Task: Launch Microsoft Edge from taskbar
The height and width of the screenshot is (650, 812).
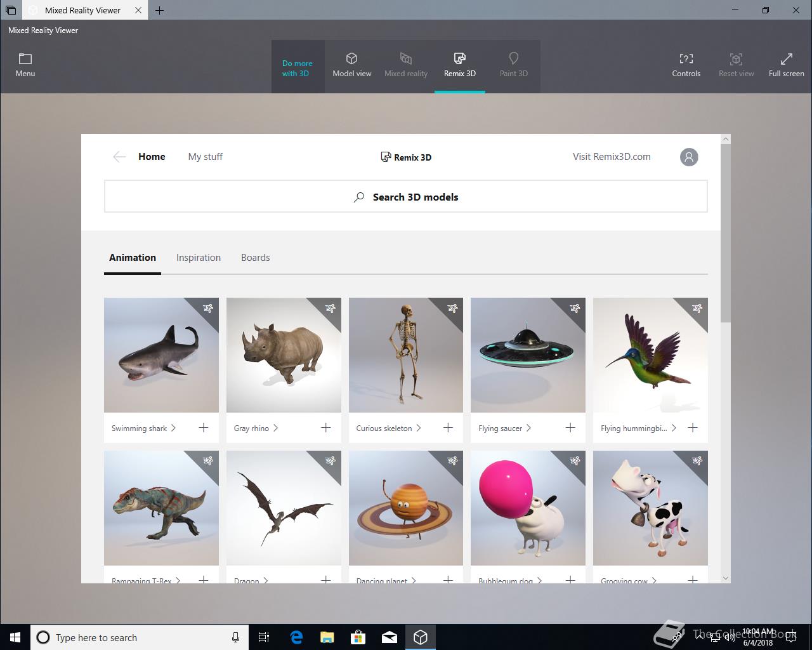Action: tap(296, 637)
